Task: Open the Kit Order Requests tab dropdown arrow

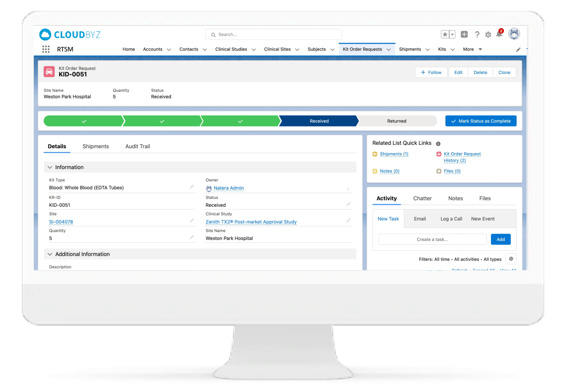Action: [x=388, y=49]
